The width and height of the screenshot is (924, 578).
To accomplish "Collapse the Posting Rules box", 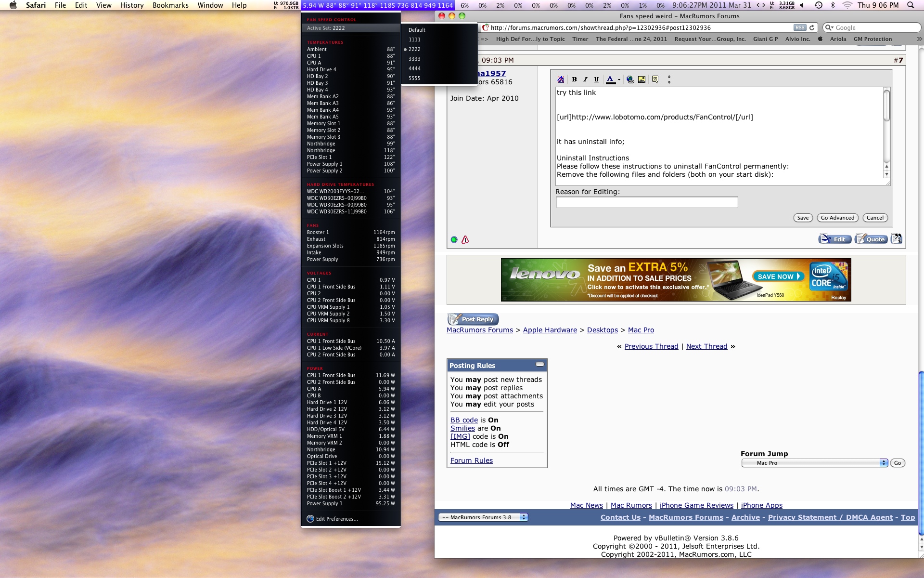I will (540, 365).
